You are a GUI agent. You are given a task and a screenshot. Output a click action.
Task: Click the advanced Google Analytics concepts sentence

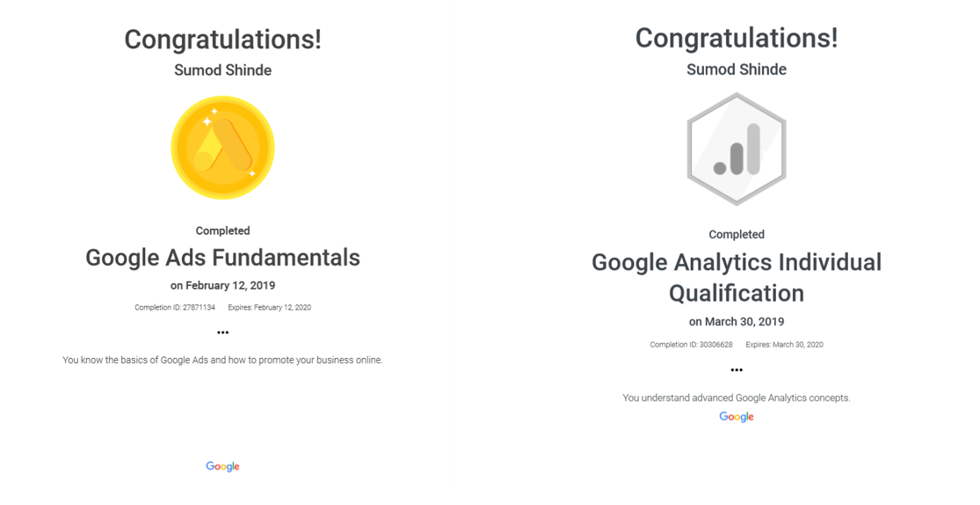(737, 398)
